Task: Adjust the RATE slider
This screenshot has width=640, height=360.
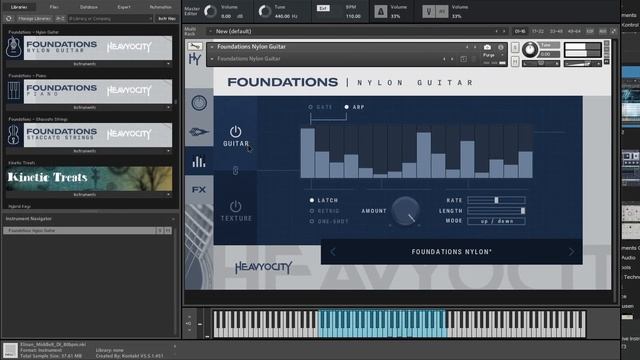Action: pos(496,200)
